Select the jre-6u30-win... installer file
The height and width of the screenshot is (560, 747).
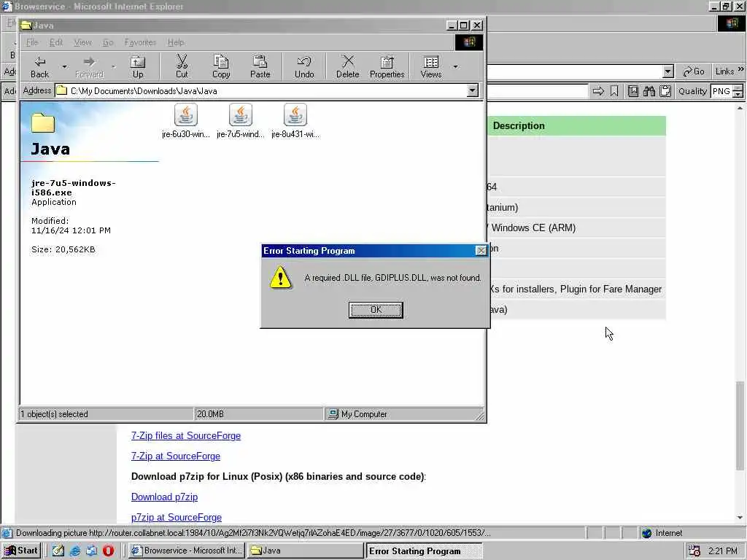[186, 121]
